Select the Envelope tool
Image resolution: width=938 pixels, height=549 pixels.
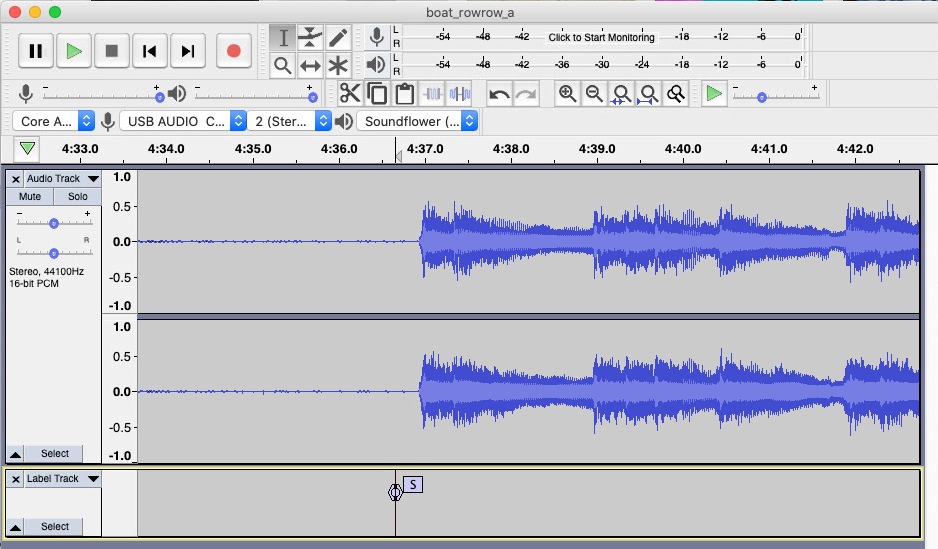point(311,38)
